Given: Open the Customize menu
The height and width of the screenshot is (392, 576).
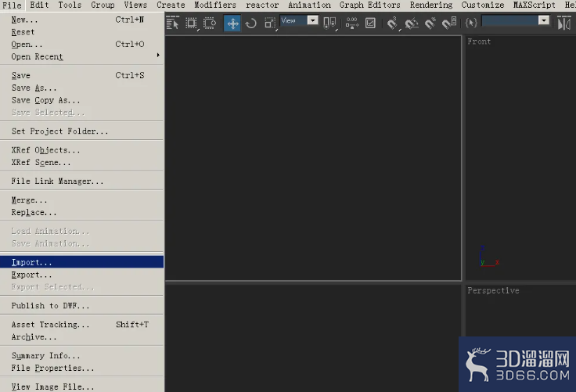Looking at the screenshot, I should (x=483, y=5).
